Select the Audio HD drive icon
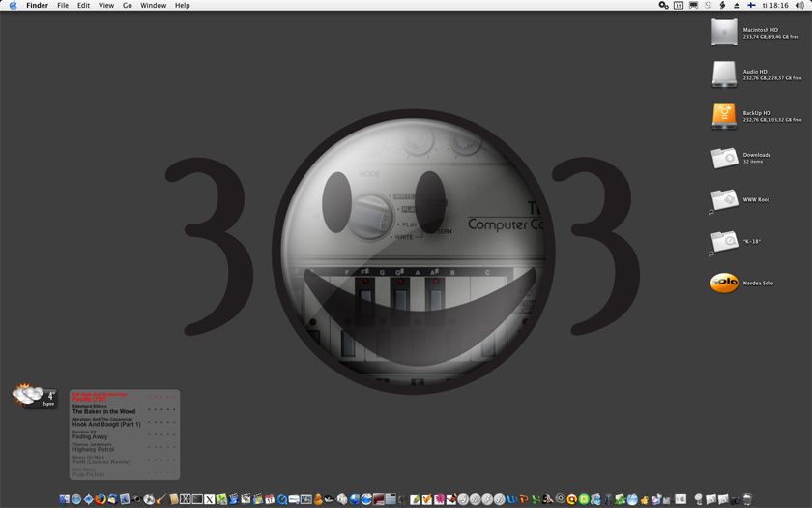The width and height of the screenshot is (812, 508). point(724,75)
